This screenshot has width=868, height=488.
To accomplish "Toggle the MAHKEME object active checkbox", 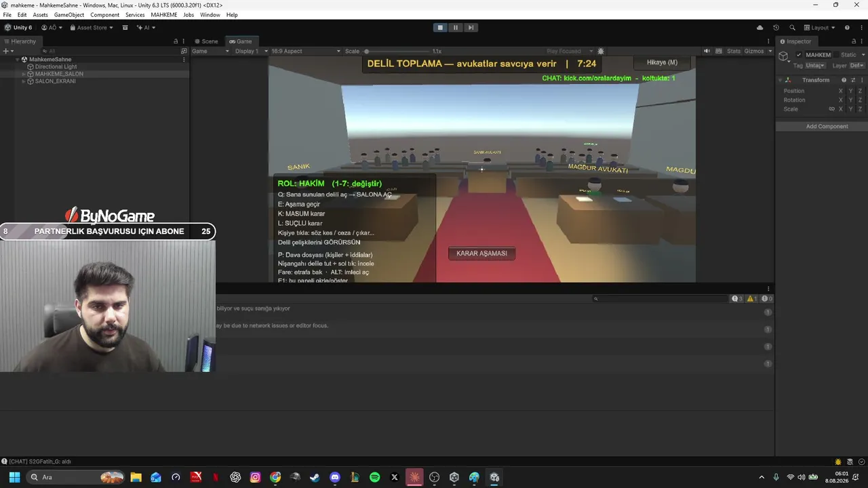I will click(x=799, y=55).
